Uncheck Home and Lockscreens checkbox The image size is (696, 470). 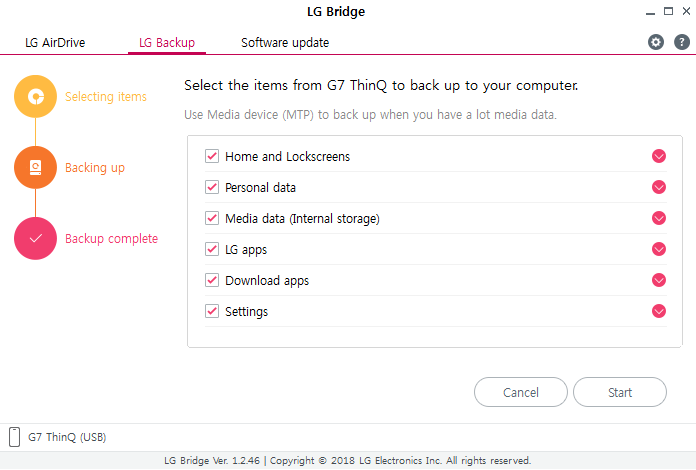point(212,156)
